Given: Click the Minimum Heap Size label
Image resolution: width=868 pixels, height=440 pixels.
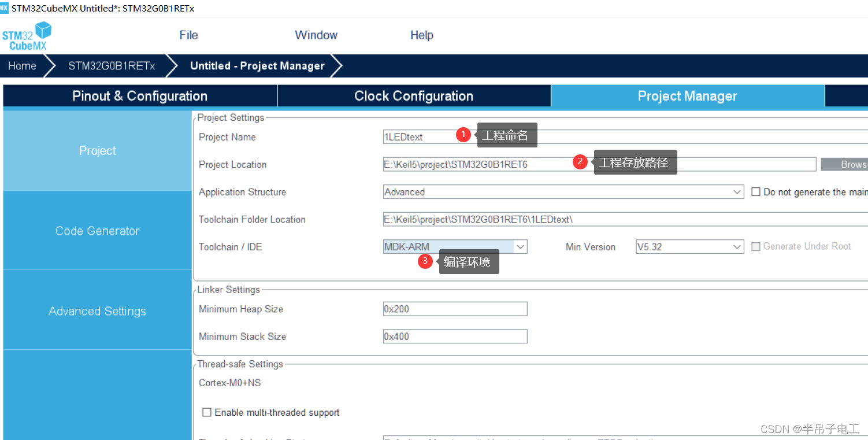Looking at the screenshot, I should [x=241, y=309].
